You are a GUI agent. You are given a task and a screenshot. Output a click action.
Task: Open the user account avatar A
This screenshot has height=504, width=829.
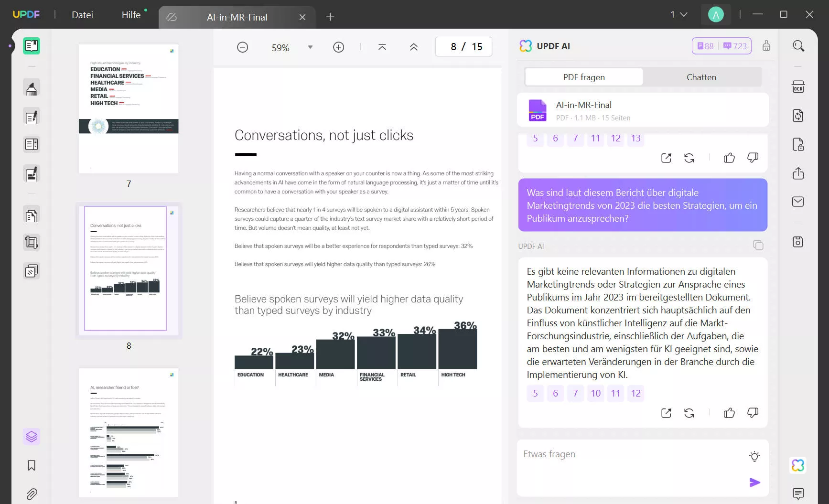[716, 15]
